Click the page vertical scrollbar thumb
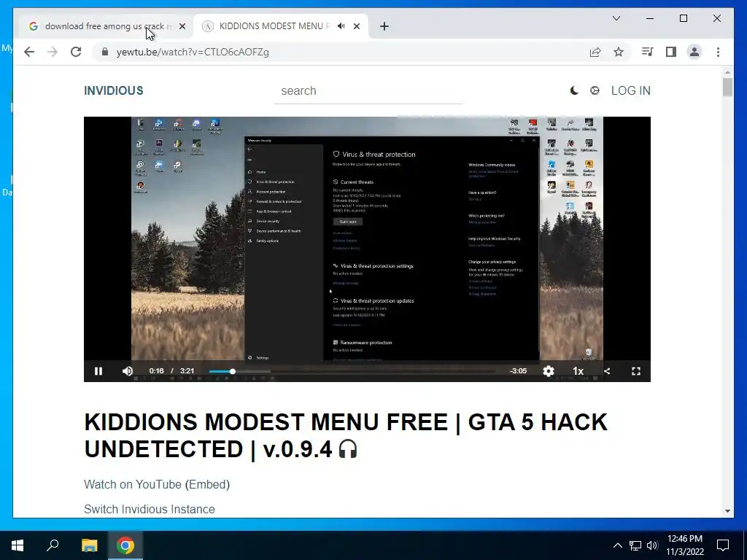 727,87
